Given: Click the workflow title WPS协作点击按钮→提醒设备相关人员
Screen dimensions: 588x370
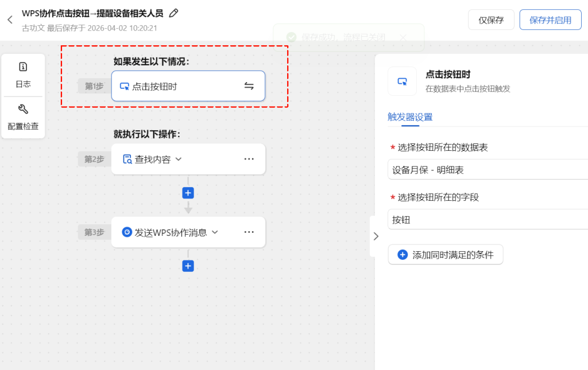Looking at the screenshot, I should (x=92, y=14).
